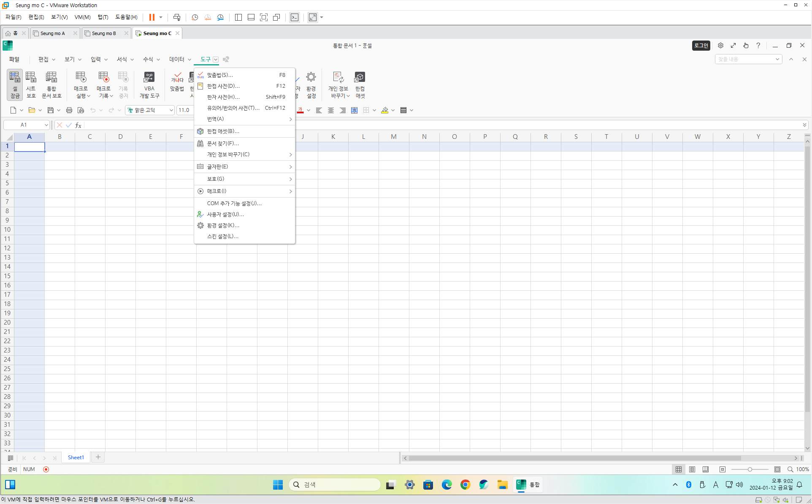Add a new sheet with plus button
Image resolution: width=812 pixels, height=504 pixels.
point(98,457)
